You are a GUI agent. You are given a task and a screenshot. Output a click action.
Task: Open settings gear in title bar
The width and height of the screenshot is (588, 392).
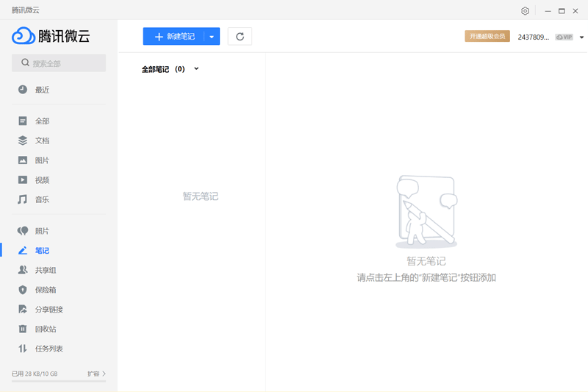[525, 11]
